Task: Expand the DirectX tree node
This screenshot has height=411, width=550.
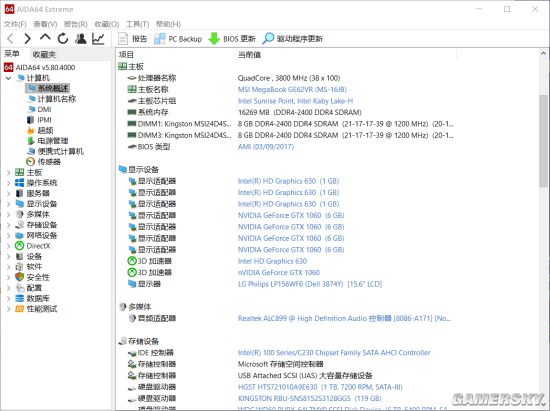Action: (8, 246)
